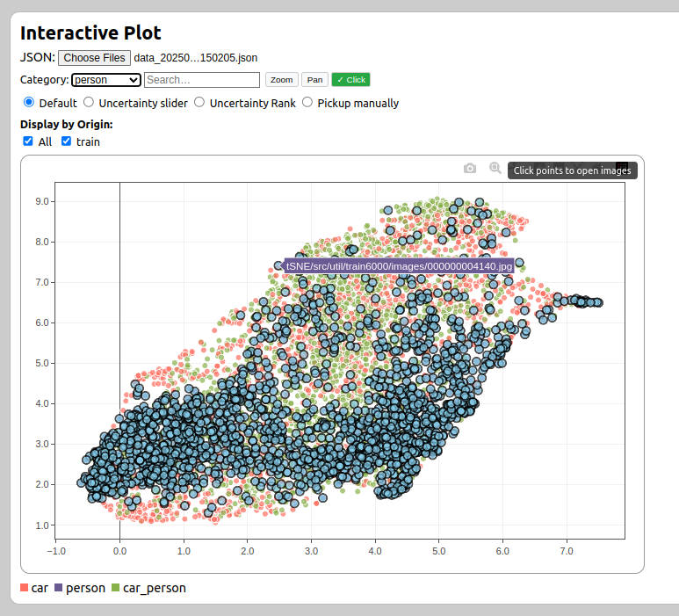Uncheck the All origin checkbox
This screenshot has height=616, width=679.
[28, 141]
